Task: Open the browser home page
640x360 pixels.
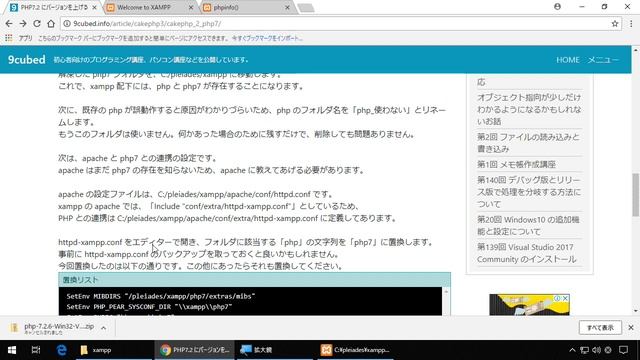Action: click(x=51, y=24)
